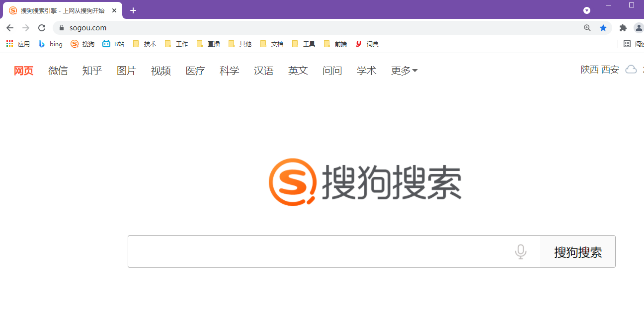Open the 词典 Youdao bookmark
The image size is (644, 335).
tap(367, 44)
